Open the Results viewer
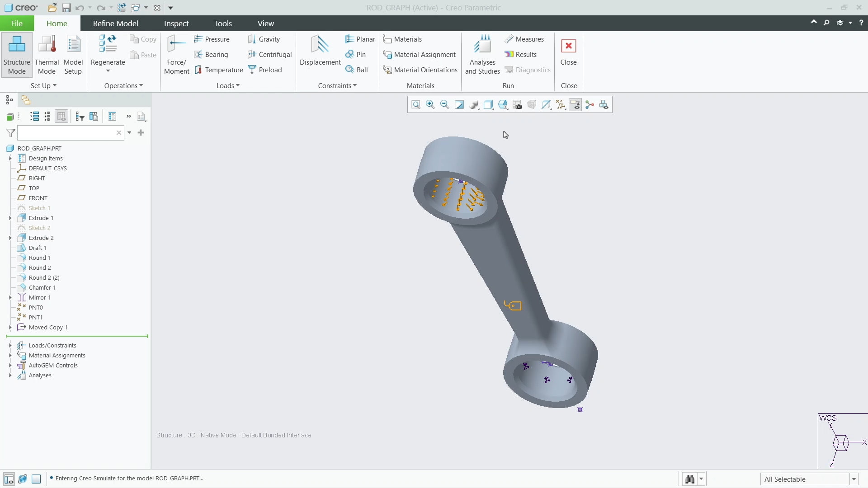The width and height of the screenshot is (868, 488). click(520, 55)
